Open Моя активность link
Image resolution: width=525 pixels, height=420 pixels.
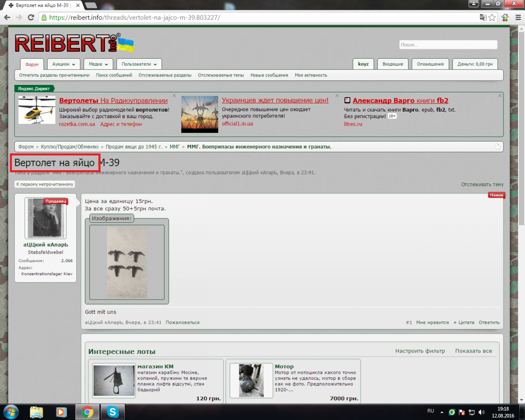coord(311,75)
